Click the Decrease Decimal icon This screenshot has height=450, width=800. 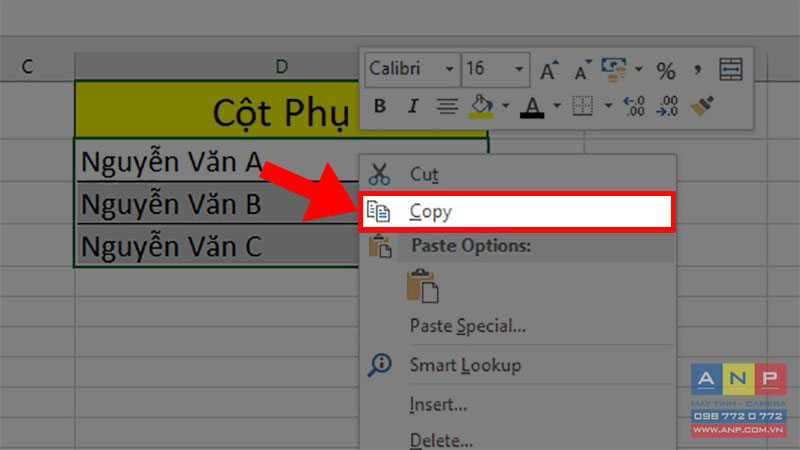click(668, 106)
